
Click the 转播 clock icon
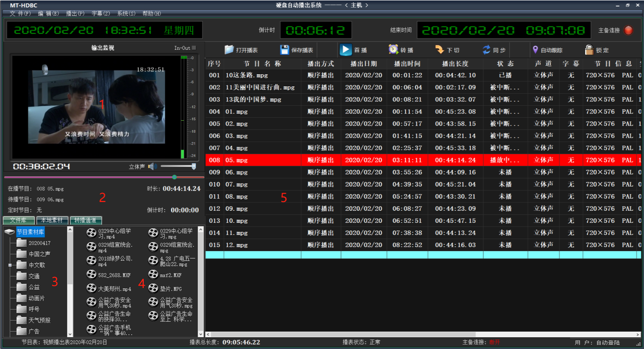coord(393,49)
